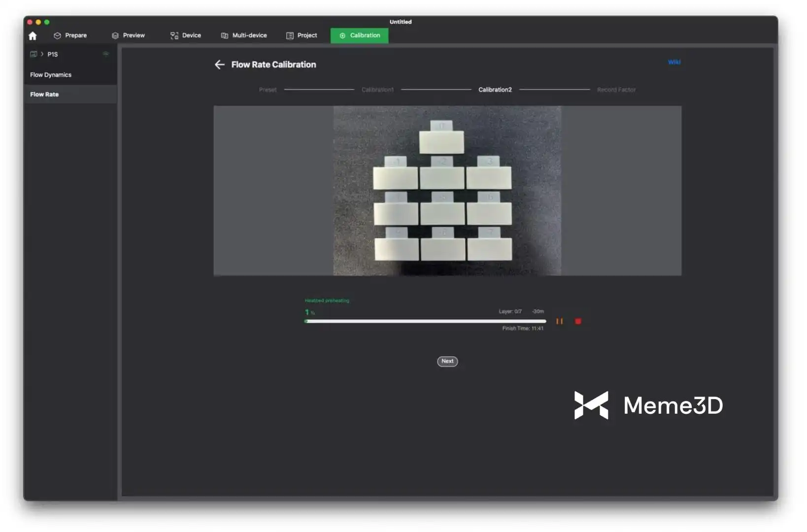
Task: Open the Preview tab
Action: click(128, 35)
